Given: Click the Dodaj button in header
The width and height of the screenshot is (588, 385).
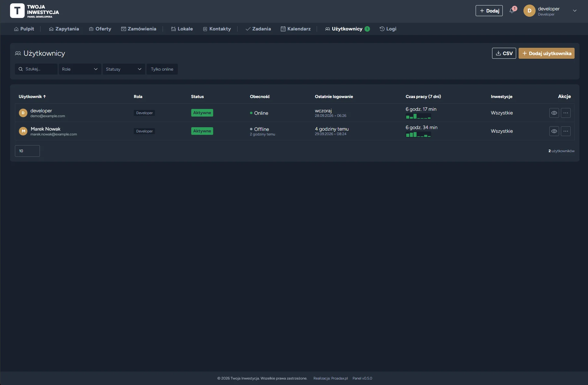Looking at the screenshot, I should 489,11.
